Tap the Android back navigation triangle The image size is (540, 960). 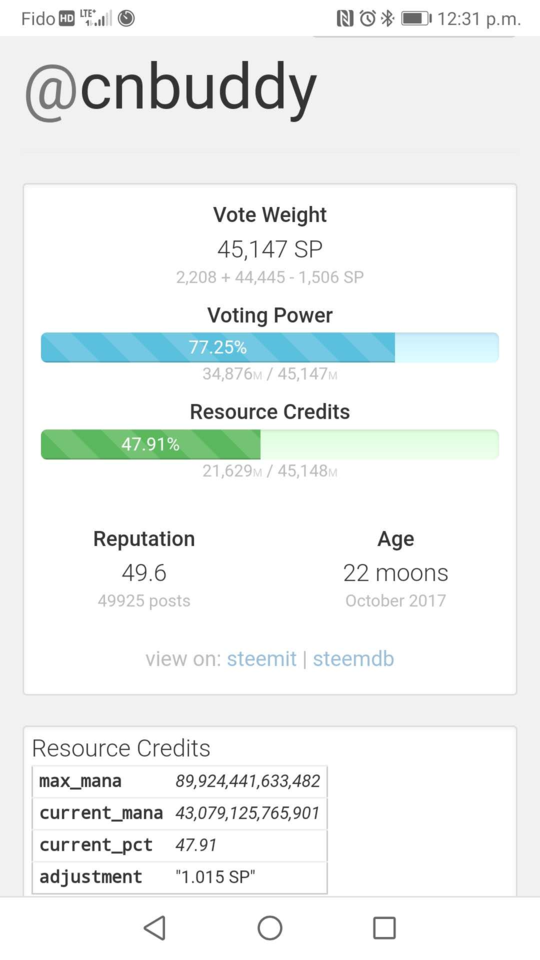click(x=155, y=928)
